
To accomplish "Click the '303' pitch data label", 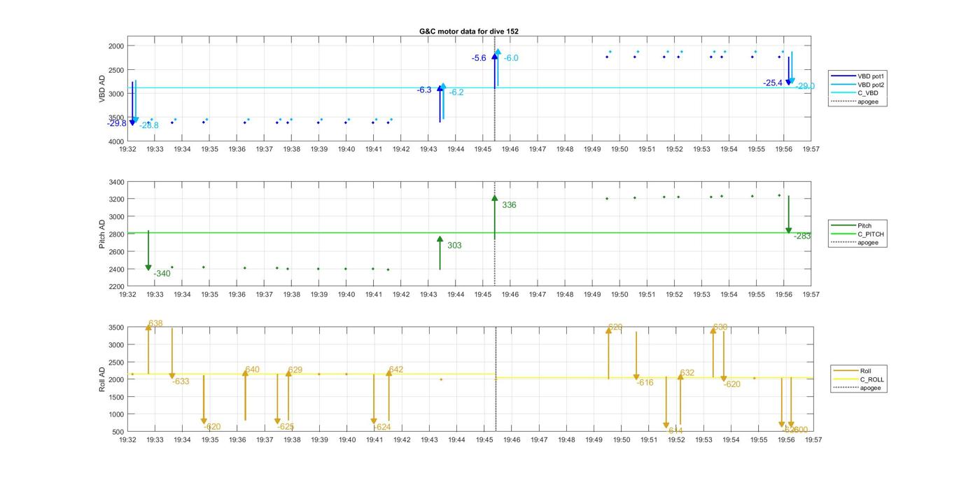I will (454, 246).
